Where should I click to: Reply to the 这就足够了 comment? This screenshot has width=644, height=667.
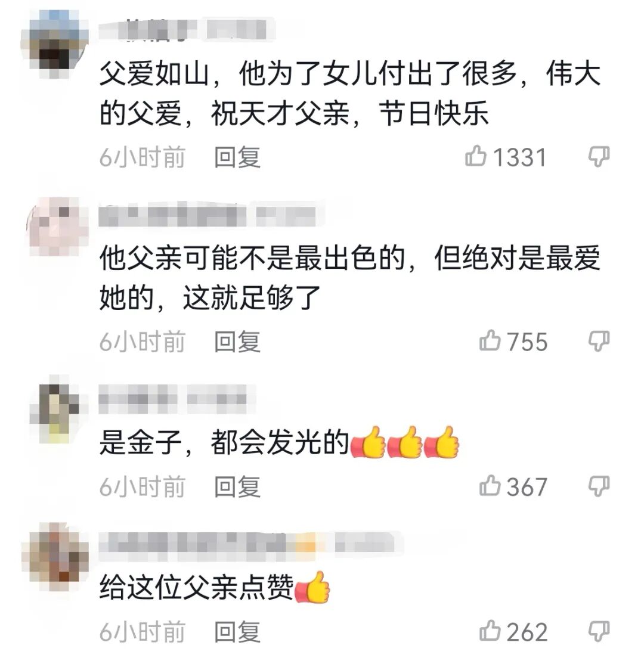click(237, 342)
